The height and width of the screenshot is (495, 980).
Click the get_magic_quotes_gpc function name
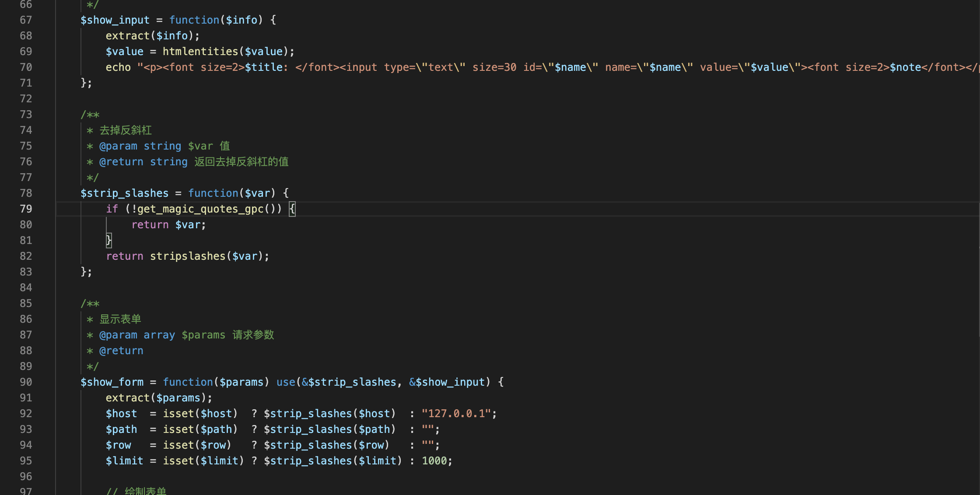(x=200, y=209)
